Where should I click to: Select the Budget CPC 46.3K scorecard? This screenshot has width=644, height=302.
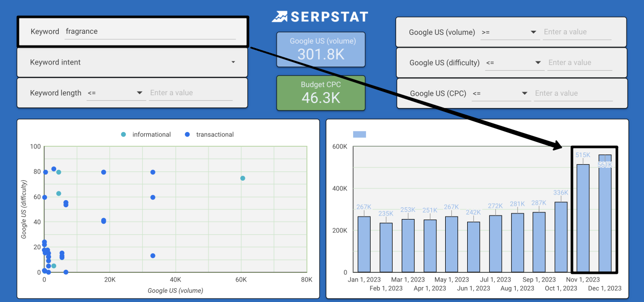pos(321,93)
